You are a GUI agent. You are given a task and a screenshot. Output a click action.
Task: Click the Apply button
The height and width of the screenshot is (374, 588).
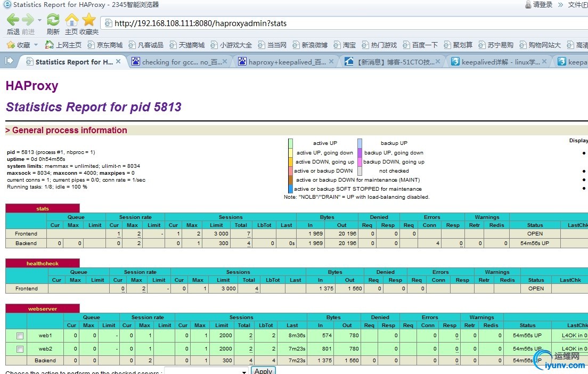point(263,371)
